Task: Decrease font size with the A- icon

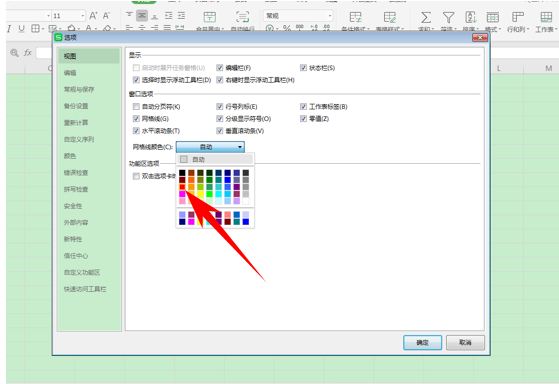Action: [106, 16]
